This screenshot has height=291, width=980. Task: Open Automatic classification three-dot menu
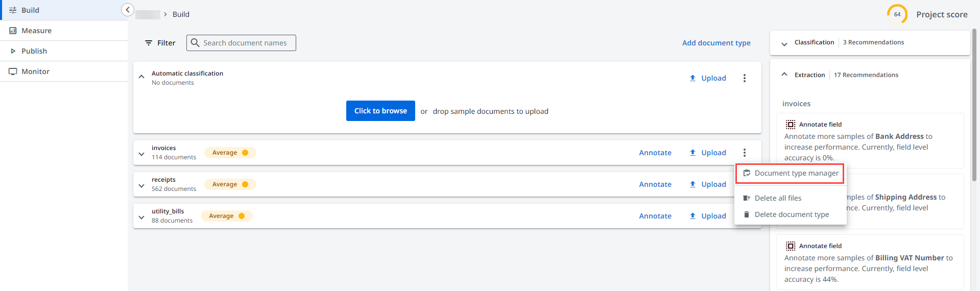pyautogui.click(x=744, y=78)
